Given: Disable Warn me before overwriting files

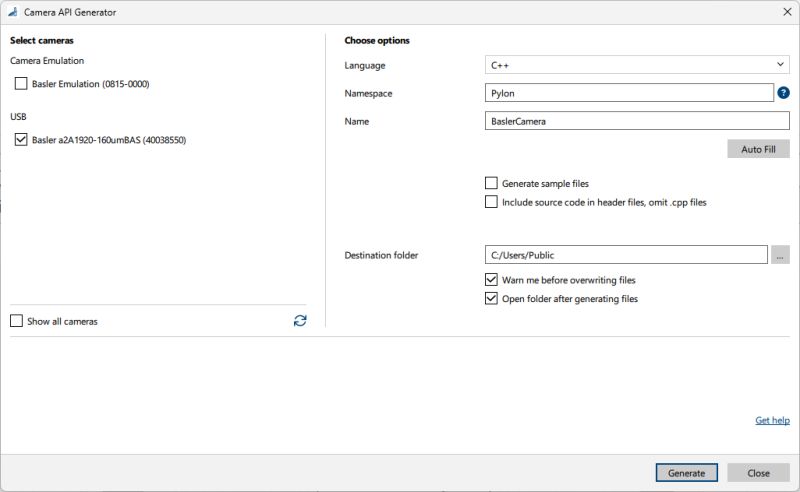Looking at the screenshot, I should 491,280.
